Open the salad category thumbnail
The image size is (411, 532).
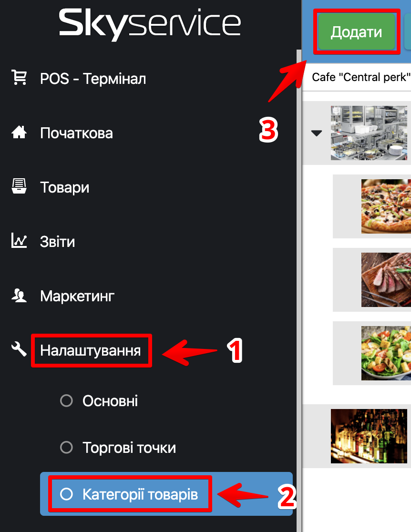[386, 353]
